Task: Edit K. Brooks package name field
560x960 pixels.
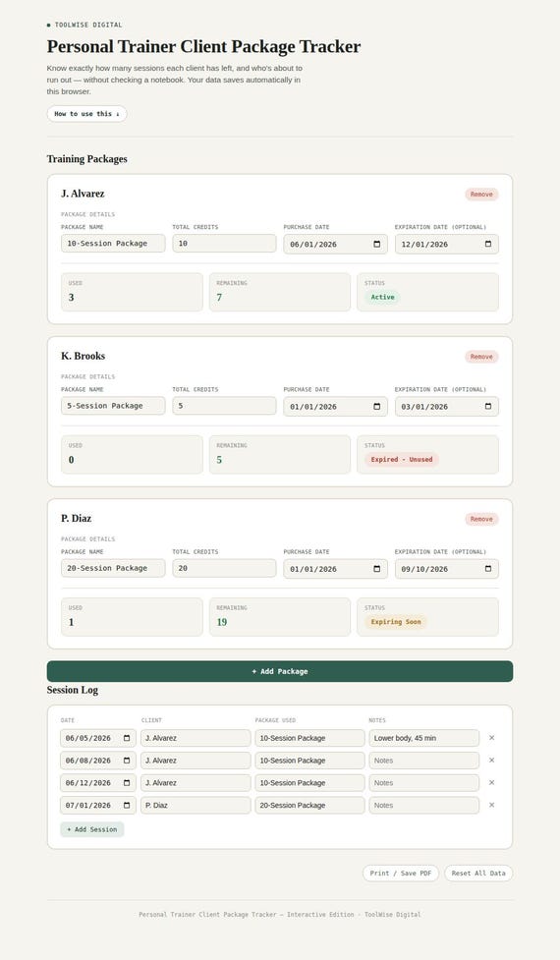Action: 113,405
